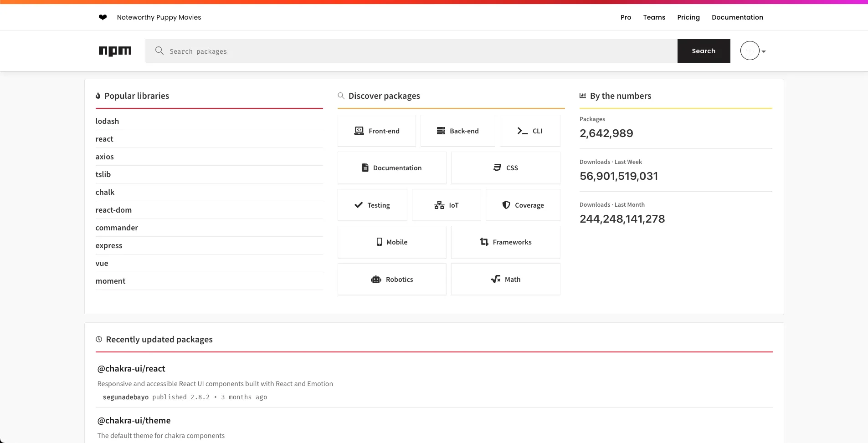Click the CLI terminal prompt icon
This screenshot has height=443, width=868.
[522, 131]
